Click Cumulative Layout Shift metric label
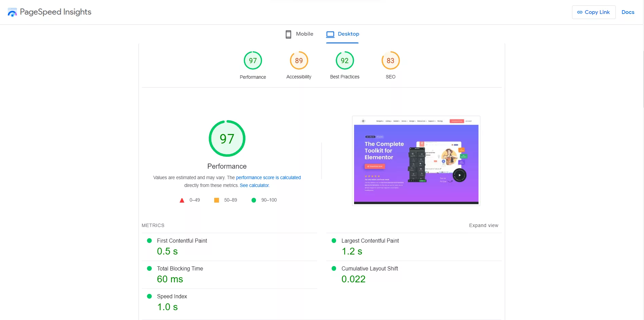Viewport: 644px width, 320px height. pyautogui.click(x=370, y=268)
